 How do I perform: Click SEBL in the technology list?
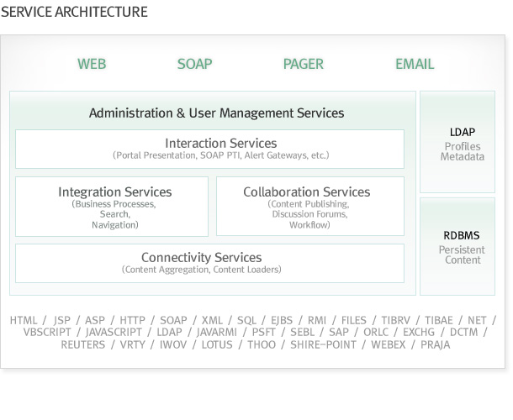302,333
